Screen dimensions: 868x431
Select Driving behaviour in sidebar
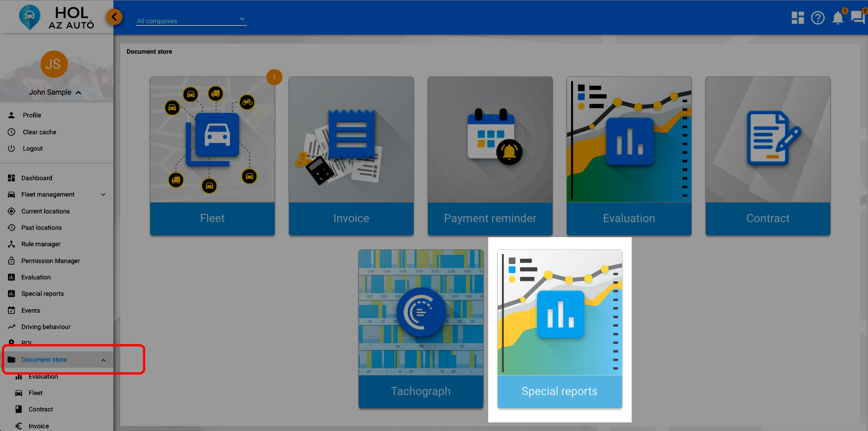point(46,327)
